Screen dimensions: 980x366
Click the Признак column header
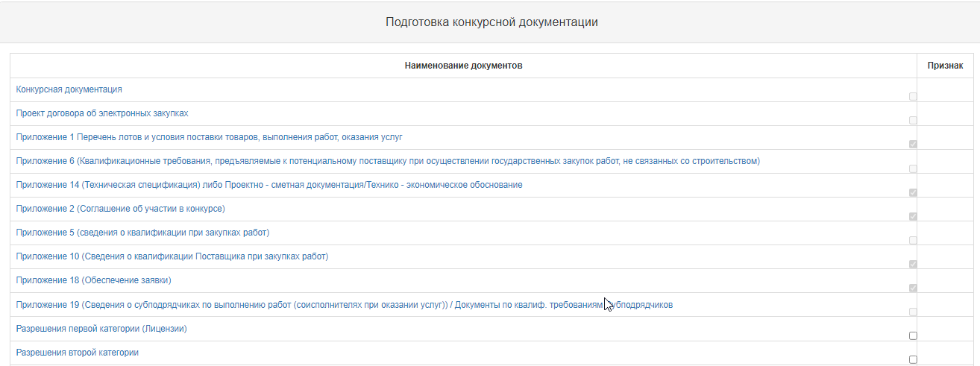point(945,66)
